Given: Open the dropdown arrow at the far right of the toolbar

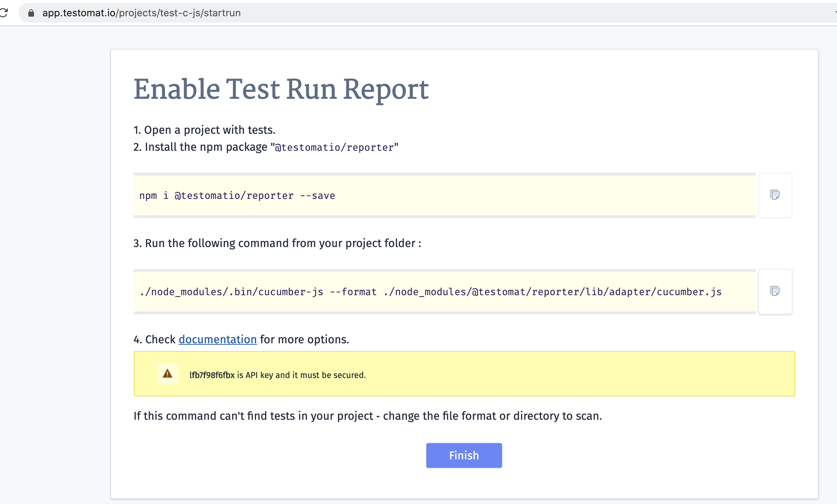Looking at the screenshot, I should 835,13.
